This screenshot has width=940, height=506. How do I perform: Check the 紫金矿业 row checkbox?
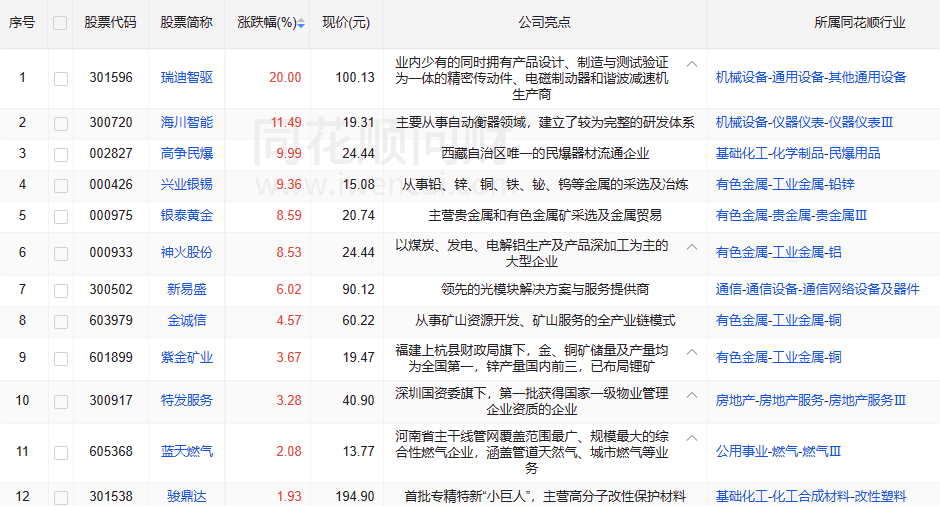point(61,359)
